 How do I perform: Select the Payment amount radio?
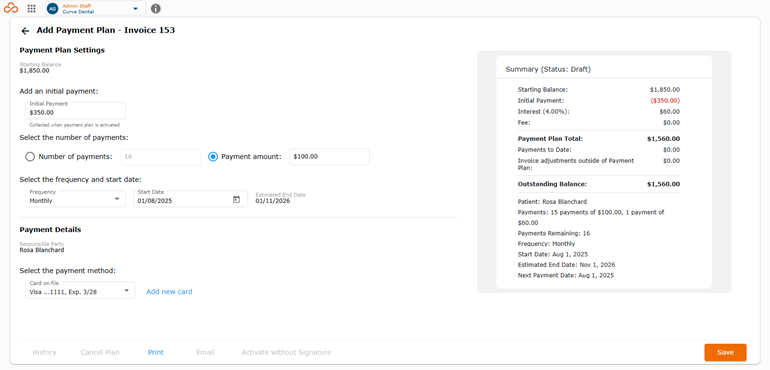point(213,157)
